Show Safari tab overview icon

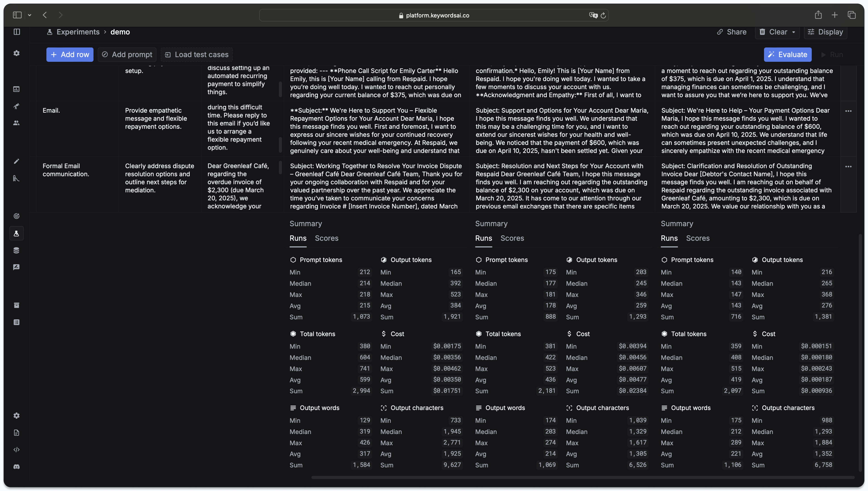(852, 15)
